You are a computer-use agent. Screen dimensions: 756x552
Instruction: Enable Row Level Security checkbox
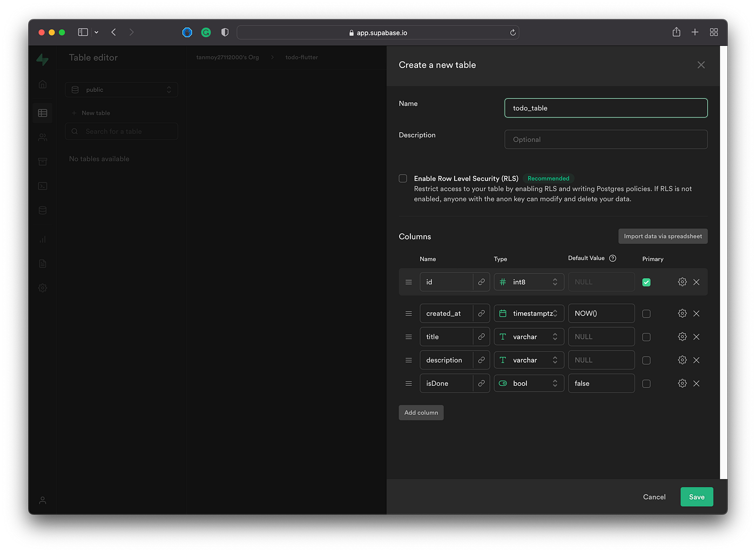403,178
